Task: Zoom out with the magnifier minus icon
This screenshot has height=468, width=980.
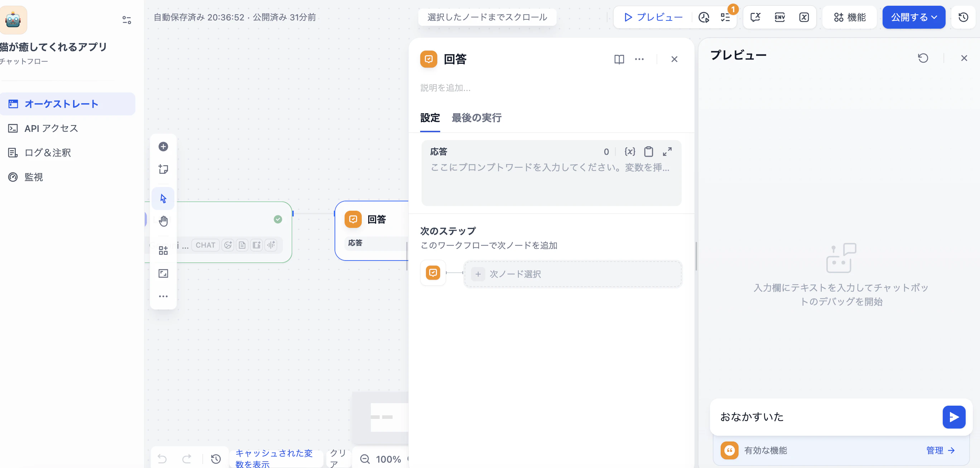Action: point(365,459)
